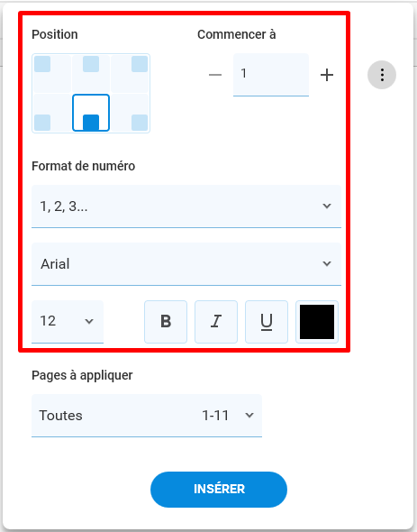Open the three-dot more options menu
Viewport: 417px width, 532px height.
[x=382, y=75]
